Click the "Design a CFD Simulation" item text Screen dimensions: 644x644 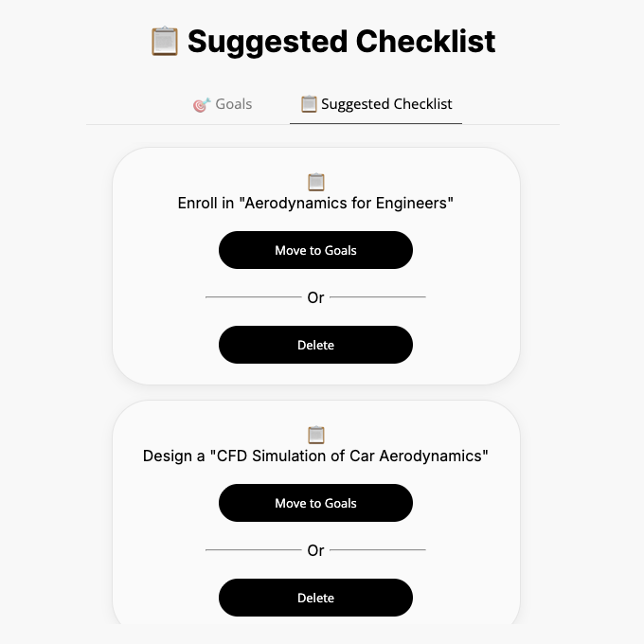tap(315, 456)
